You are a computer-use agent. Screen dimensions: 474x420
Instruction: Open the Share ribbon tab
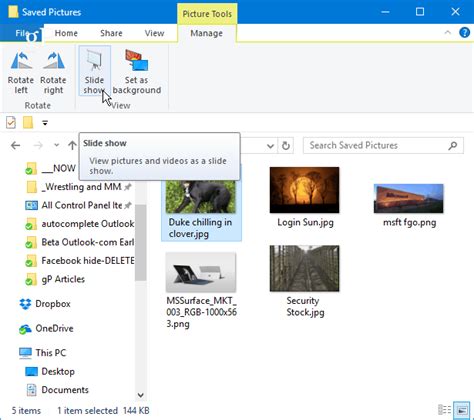click(x=111, y=33)
